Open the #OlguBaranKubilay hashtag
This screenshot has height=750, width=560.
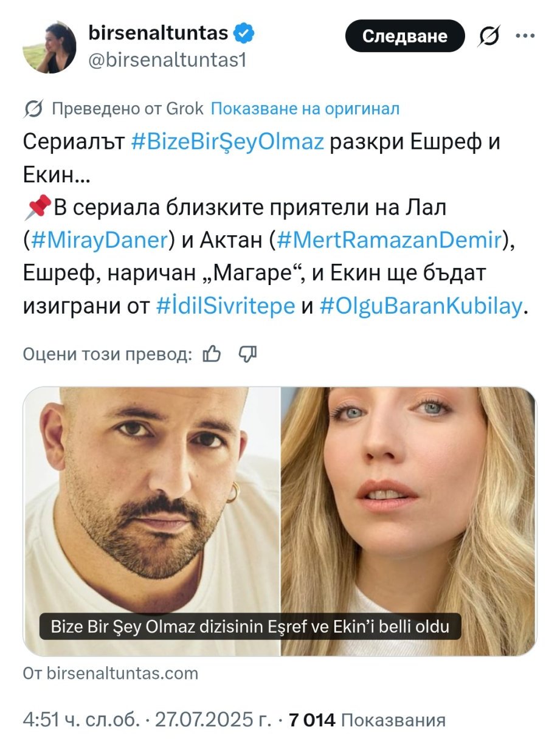click(x=420, y=307)
